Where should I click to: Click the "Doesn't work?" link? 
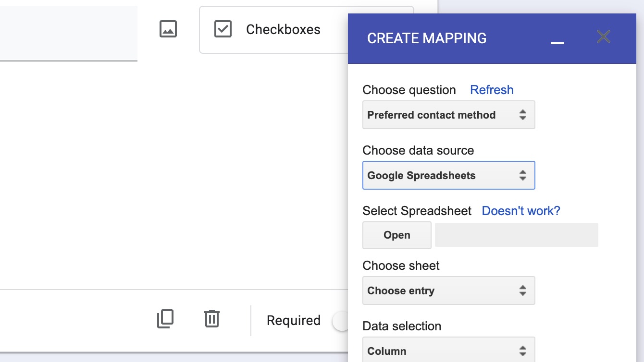[x=521, y=211]
